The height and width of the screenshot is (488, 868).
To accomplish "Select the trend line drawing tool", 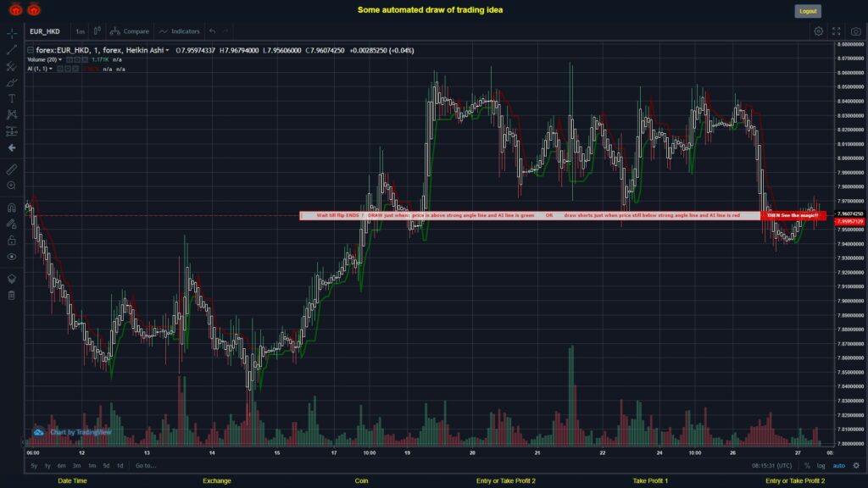I will click(x=12, y=50).
